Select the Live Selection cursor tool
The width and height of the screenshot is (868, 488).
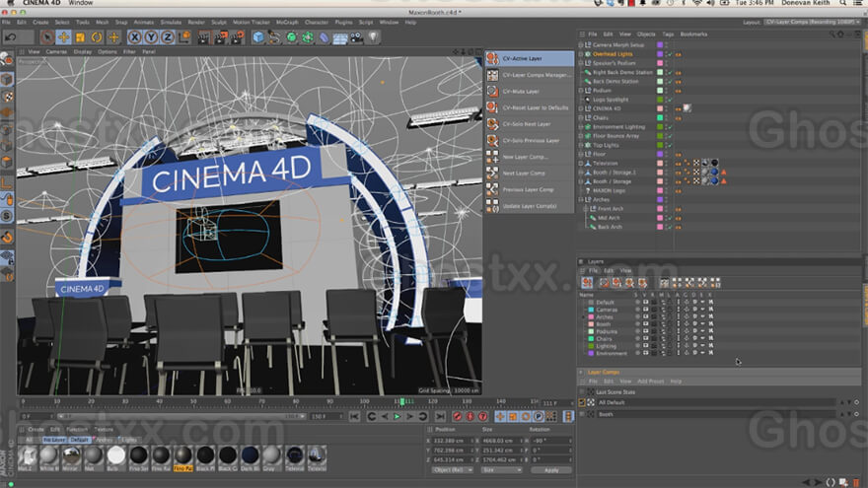pos(47,37)
